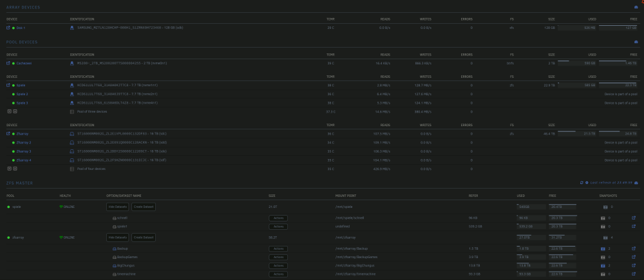Open snapshots camera icon for spiele1 dataset
Image resolution: width=644 pixels, height=280 pixels.
(x=603, y=227)
